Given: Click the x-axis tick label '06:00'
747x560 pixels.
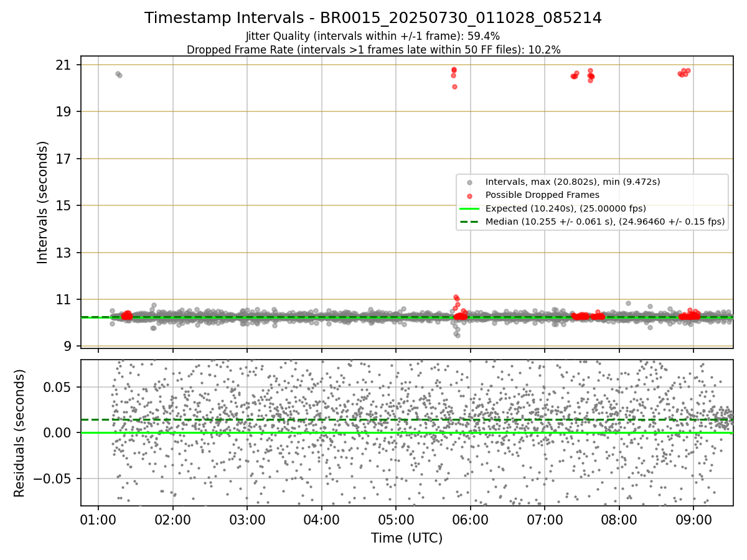Looking at the screenshot, I should coord(470,520).
